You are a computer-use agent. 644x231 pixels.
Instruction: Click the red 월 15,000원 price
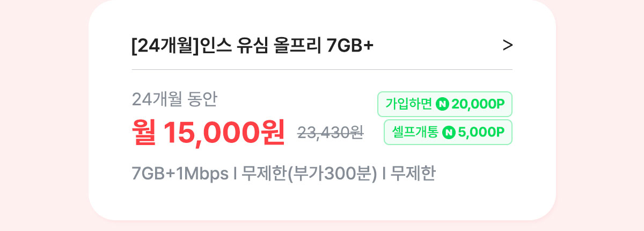(x=208, y=132)
